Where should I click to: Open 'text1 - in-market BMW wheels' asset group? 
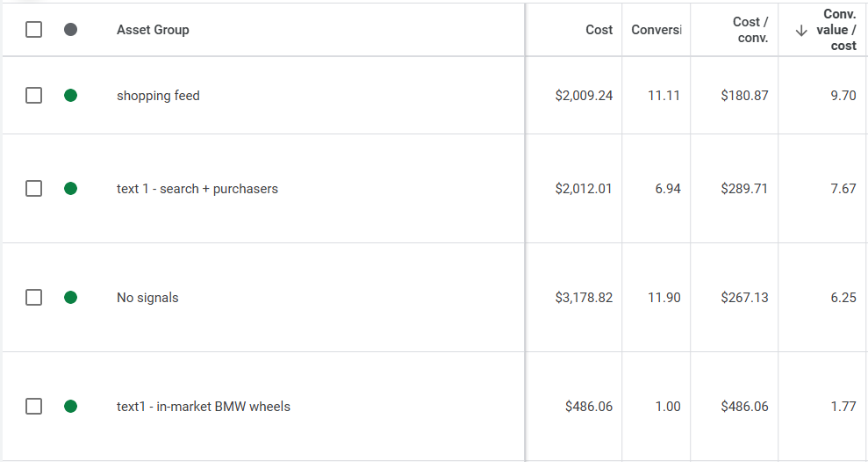click(x=203, y=407)
